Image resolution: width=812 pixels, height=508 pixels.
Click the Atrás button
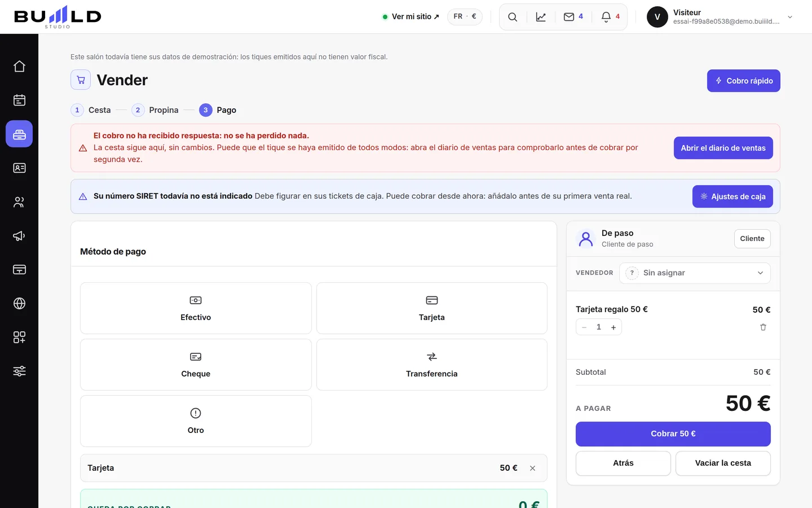pos(623,463)
